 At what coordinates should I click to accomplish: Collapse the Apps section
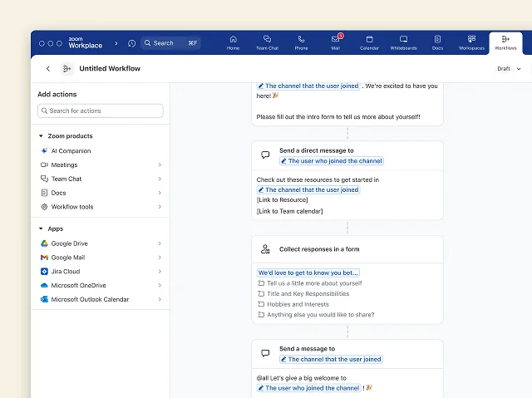[x=41, y=228]
